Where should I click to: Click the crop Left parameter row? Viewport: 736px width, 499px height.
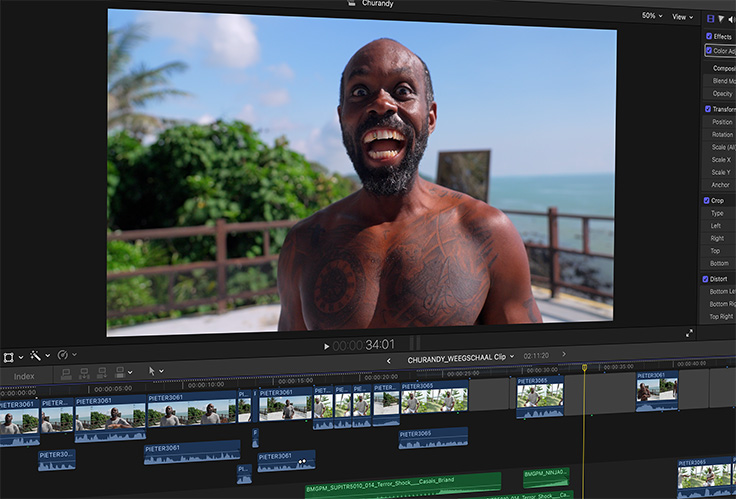[x=718, y=226]
